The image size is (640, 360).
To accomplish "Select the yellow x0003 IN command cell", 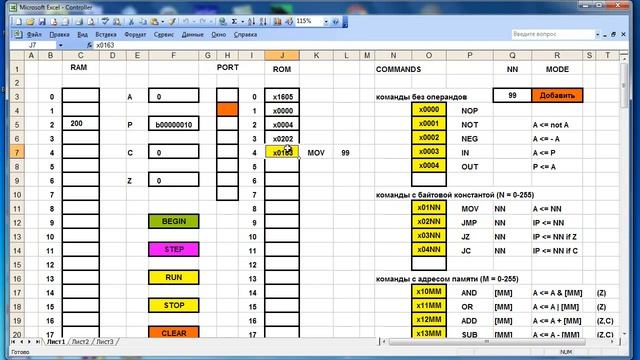I will 429,152.
